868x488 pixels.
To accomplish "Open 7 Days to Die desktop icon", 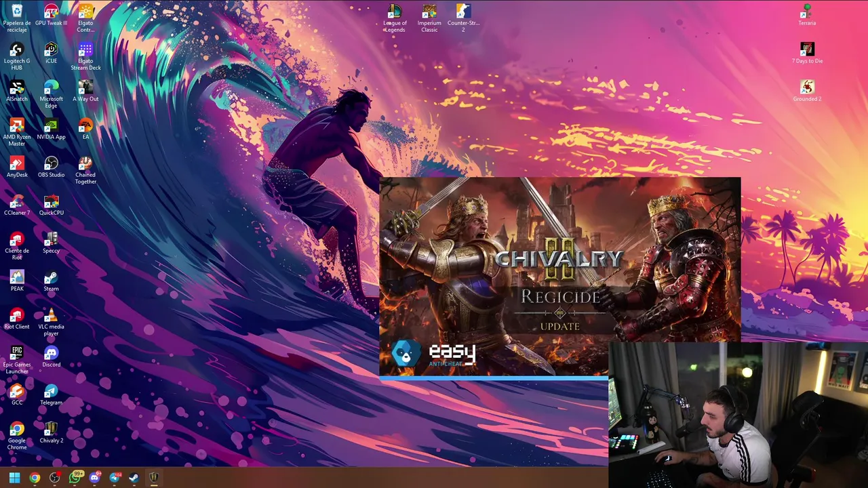I will click(x=807, y=53).
